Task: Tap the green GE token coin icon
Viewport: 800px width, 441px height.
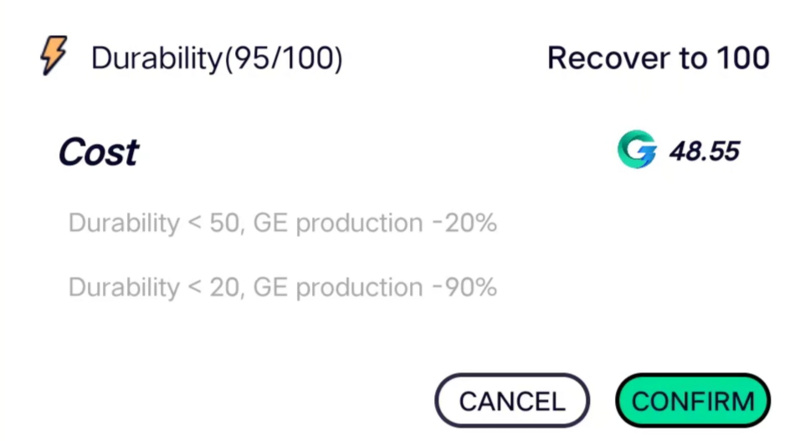Action: pyautogui.click(x=637, y=150)
